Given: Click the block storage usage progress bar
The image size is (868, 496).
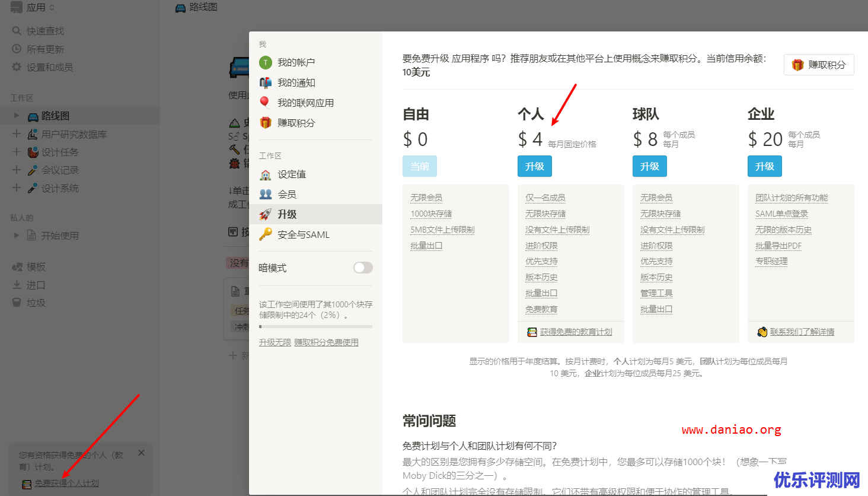Looking at the screenshot, I should [315, 326].
